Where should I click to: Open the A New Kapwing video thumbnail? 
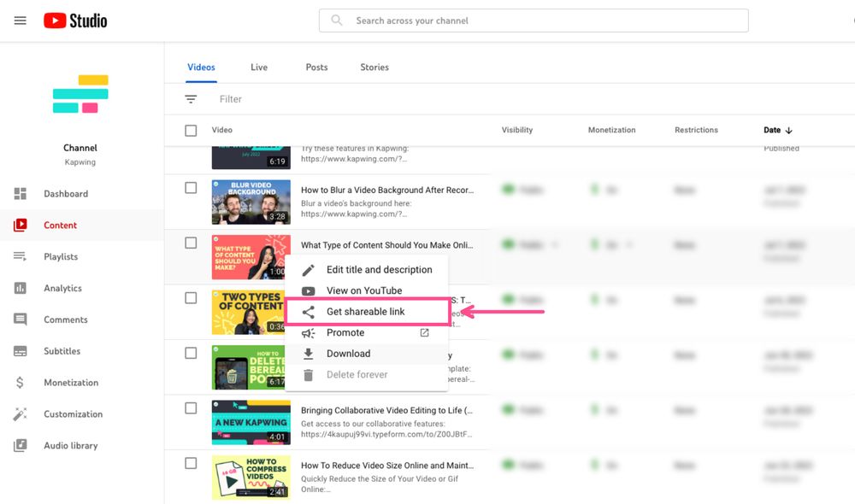point(251,423)
